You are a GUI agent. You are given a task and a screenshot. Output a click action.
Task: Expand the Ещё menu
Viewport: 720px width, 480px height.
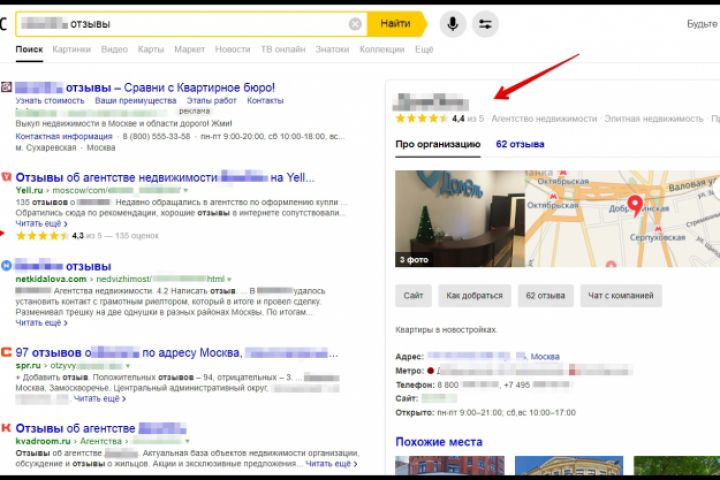(424, 49)
